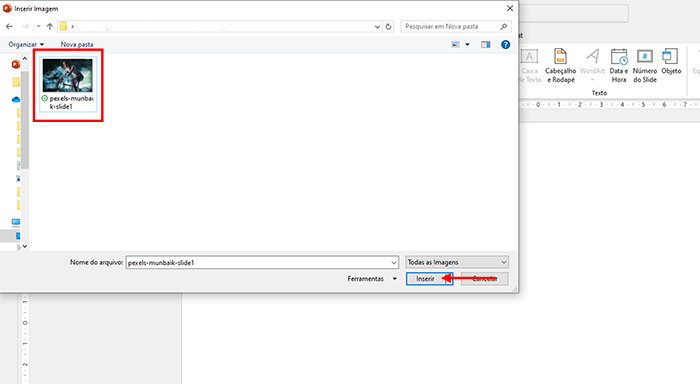Click the Nome do arquivo field
700x384 pixels.
(x=262, y=263)
